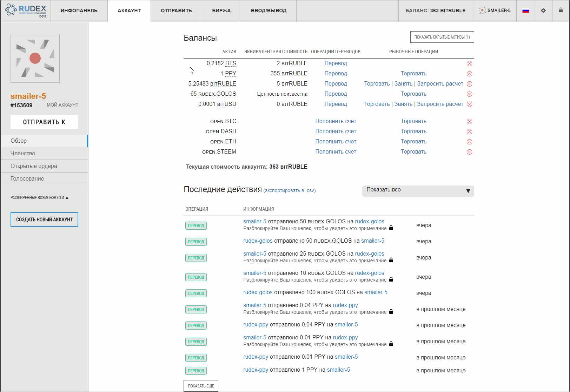570x392 pixels.
Task: Click Торговать link for PPY
Action: [x=413, y=73]
